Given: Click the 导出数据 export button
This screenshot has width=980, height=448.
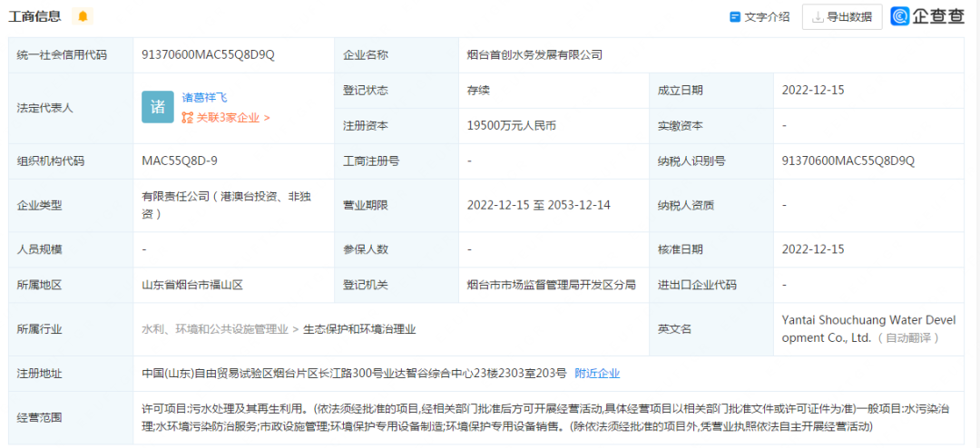Looking at the screenshot, I should click(842, 17).
